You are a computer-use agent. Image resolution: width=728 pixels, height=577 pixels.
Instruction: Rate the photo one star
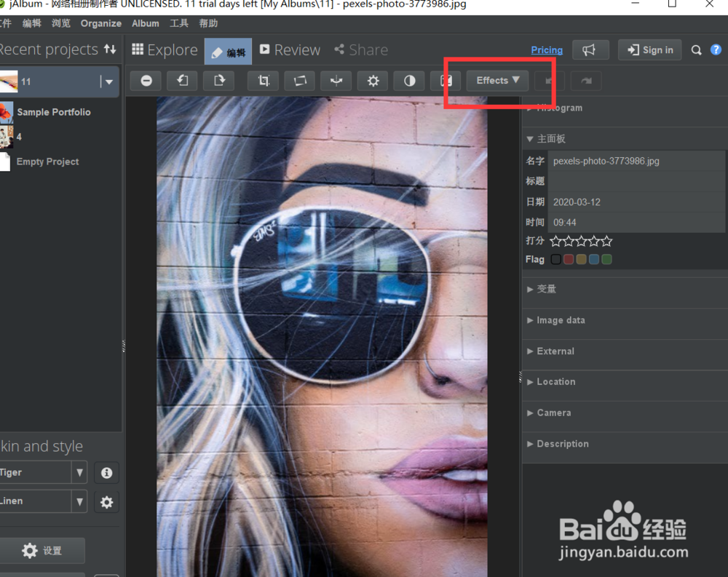[555, 241]
